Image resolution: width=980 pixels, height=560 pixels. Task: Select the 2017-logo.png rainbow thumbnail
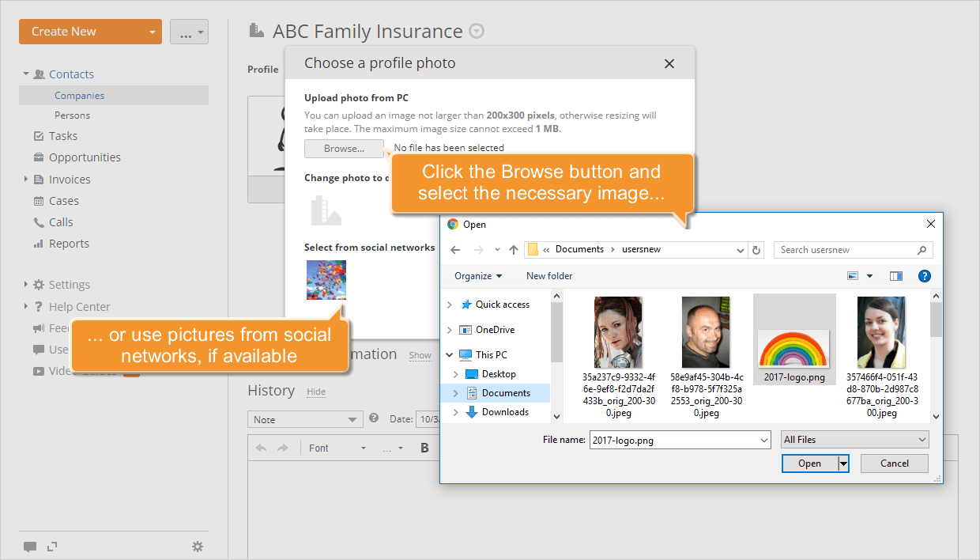click(793, 348)
